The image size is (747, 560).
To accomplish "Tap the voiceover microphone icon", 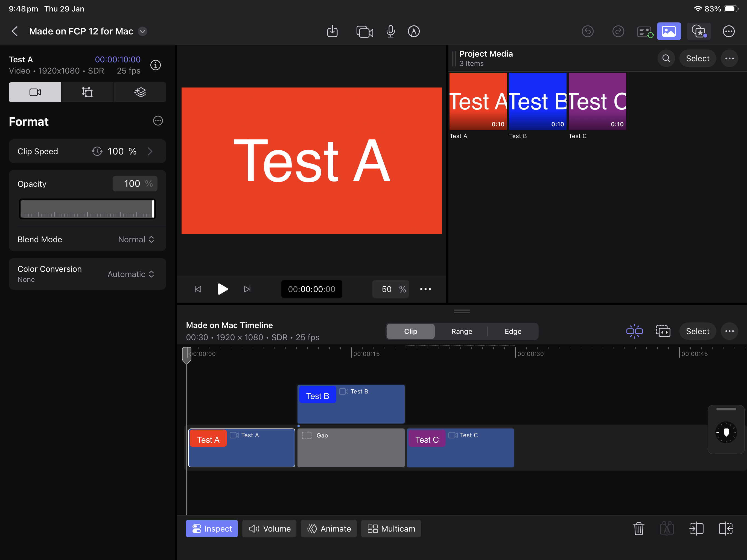I will pyautogui.click(x=390, y=31).
